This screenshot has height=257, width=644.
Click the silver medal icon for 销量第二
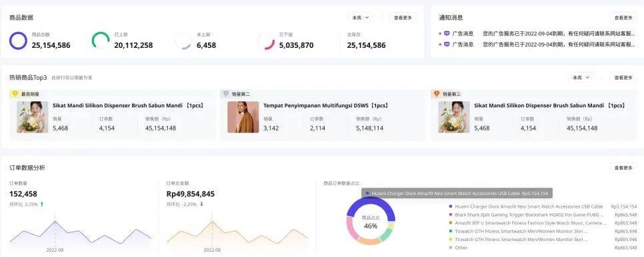click(226, 94)
